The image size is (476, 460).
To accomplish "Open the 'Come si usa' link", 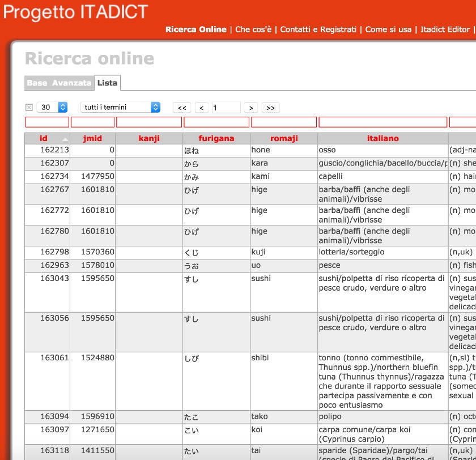I will click(x=388, y=29).
